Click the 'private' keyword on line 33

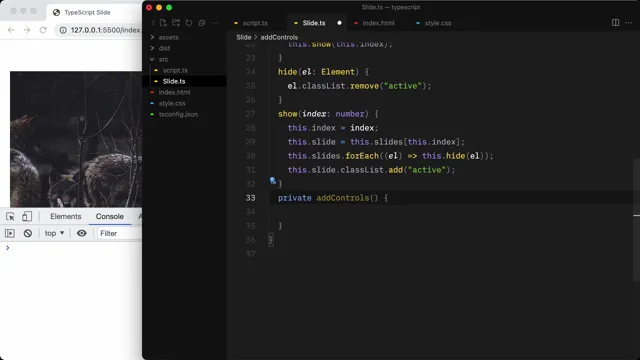(x=294, y=198)
